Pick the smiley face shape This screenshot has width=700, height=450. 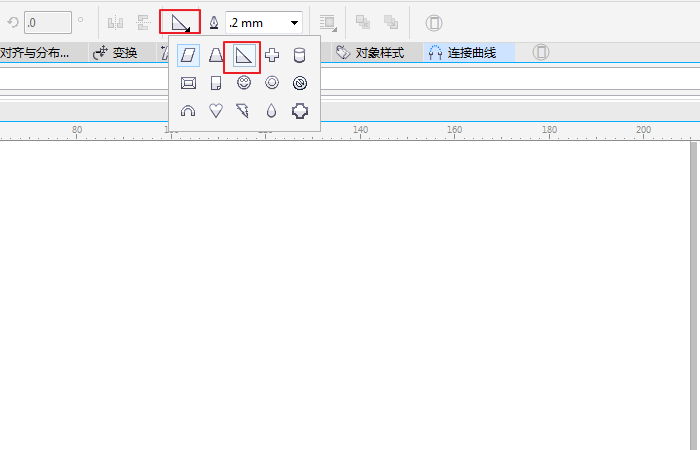pyautogui.click(x=243, y=84)
